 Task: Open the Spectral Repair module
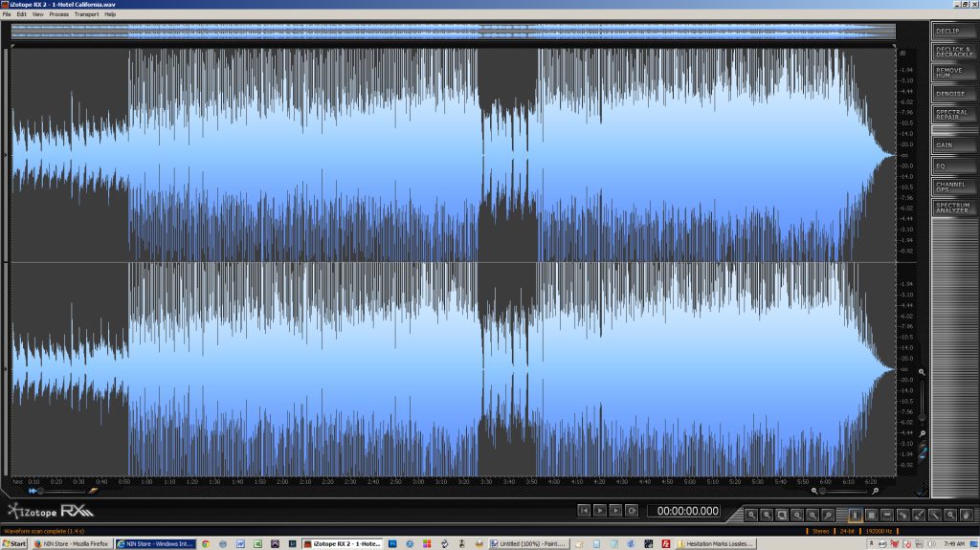[x=954, y=115]
